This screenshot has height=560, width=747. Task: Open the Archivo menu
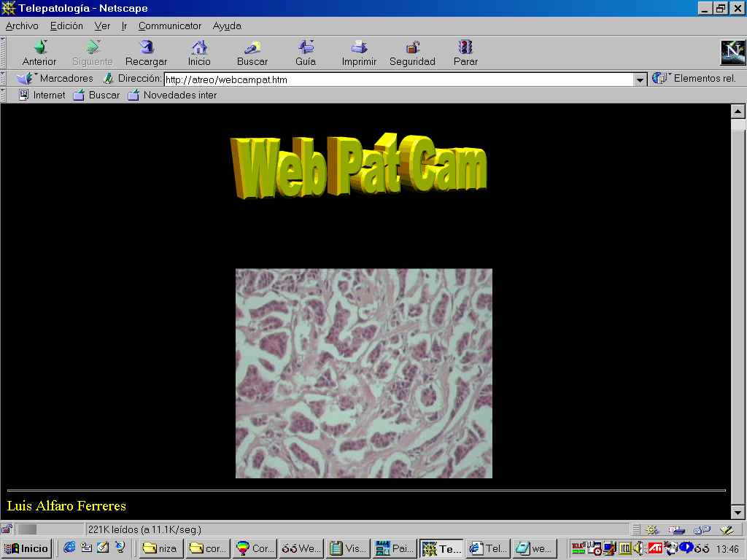click(22, 26)
